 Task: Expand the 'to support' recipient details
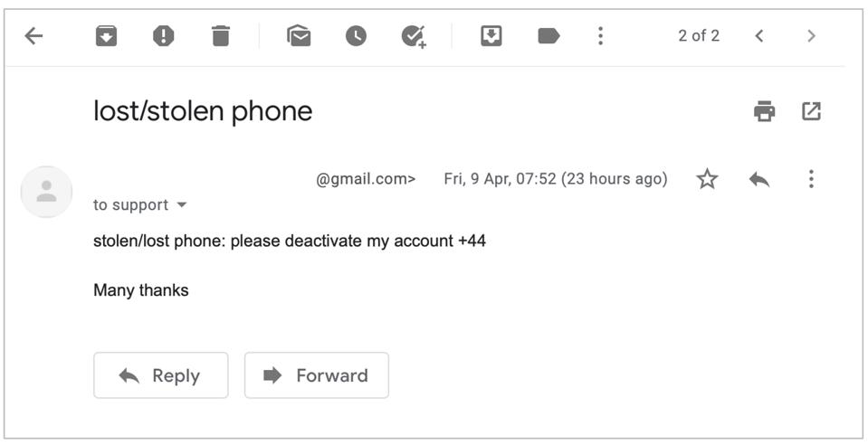click(182, 205)
